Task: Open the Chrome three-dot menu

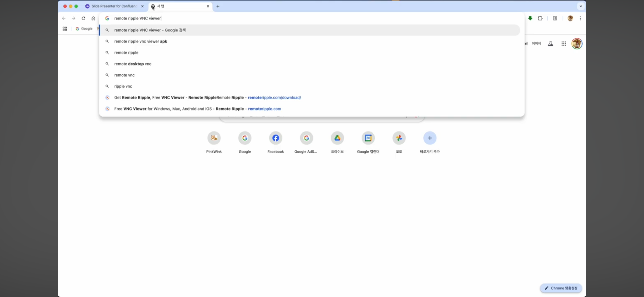Action: pos(580,18)
